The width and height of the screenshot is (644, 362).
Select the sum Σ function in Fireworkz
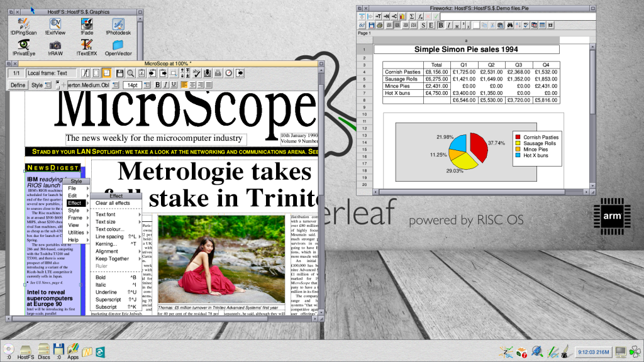coord(411,16)
